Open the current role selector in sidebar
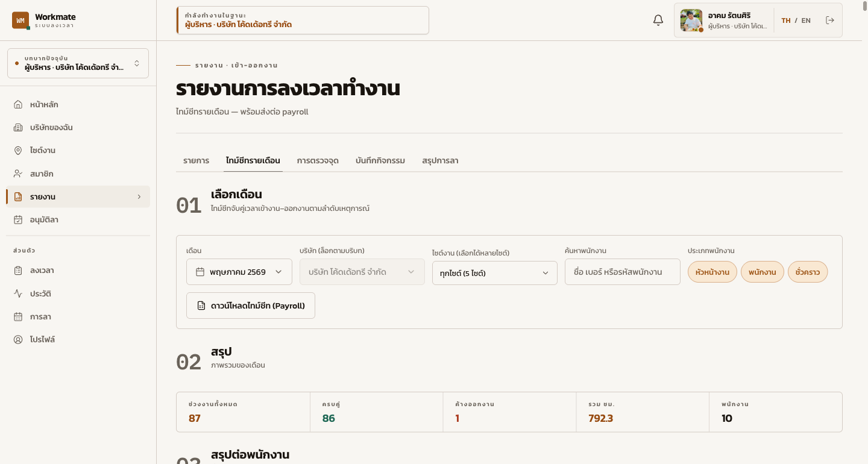This screenshot has width=868, height=464. point(78,63)
